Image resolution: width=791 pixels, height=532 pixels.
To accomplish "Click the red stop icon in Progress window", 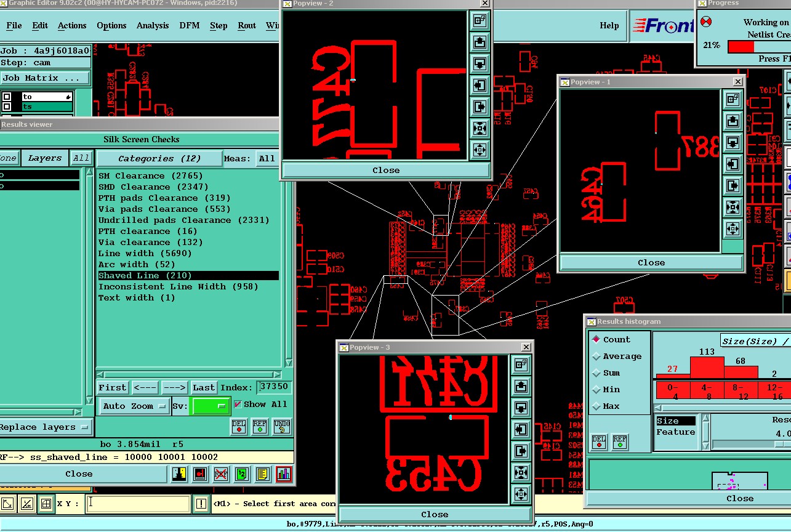I will tap(706, 22).
